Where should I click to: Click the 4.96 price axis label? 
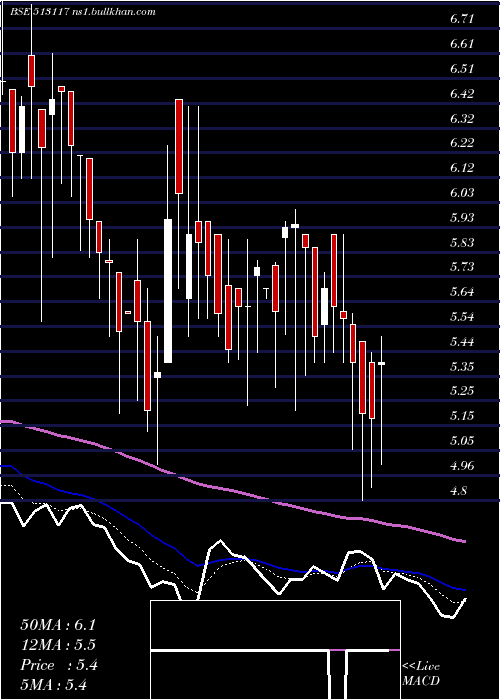click(x=462, y=466)
